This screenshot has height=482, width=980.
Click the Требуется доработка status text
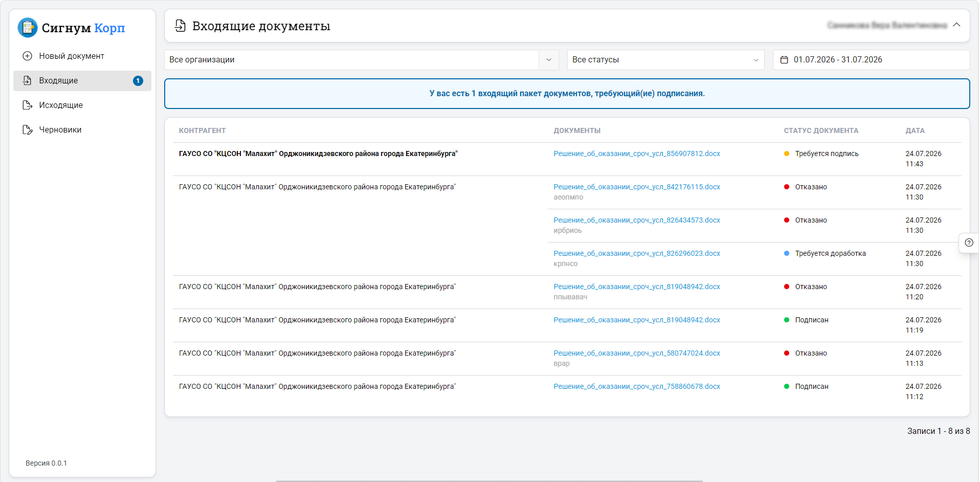[830, 253]
